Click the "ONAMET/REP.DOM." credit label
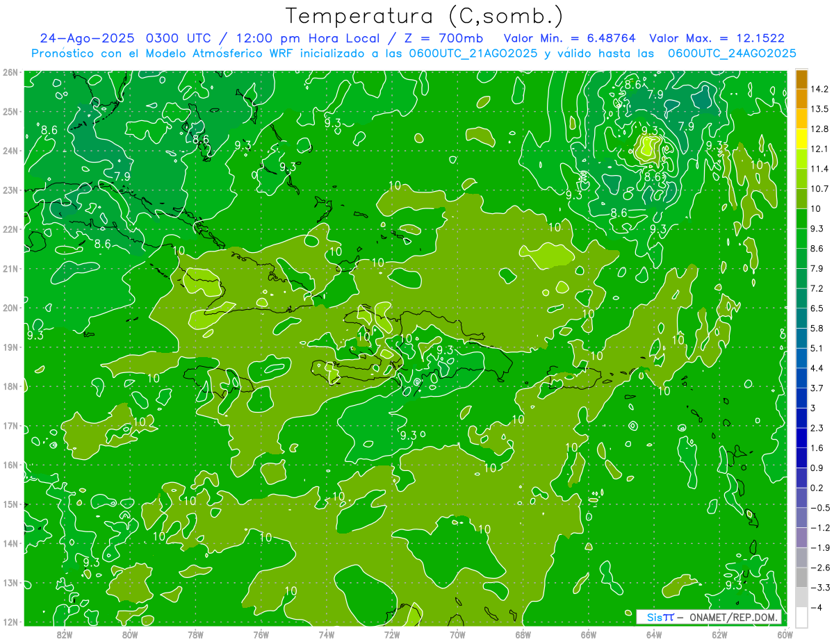The image size is (834, 644). click(x=733, y=618)
